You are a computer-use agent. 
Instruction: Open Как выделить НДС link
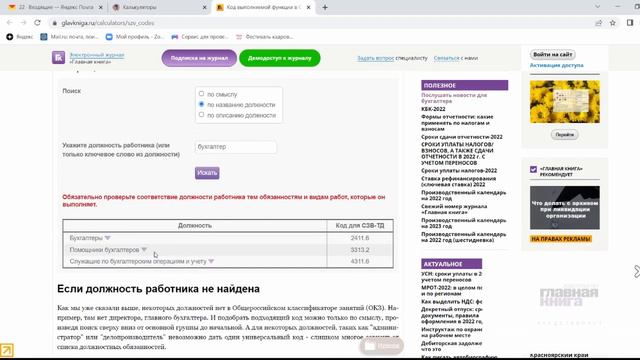click(451, 302)
